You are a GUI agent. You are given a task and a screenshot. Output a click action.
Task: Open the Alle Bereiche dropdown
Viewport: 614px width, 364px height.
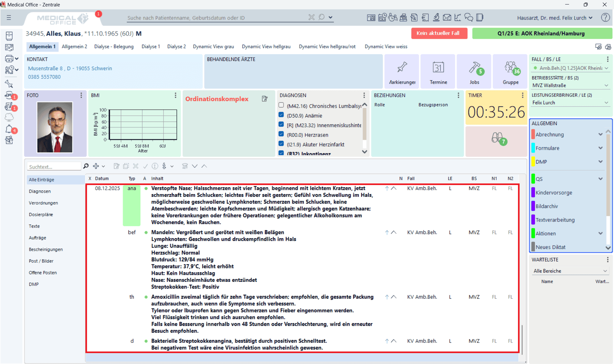click(x=570, y=271)
